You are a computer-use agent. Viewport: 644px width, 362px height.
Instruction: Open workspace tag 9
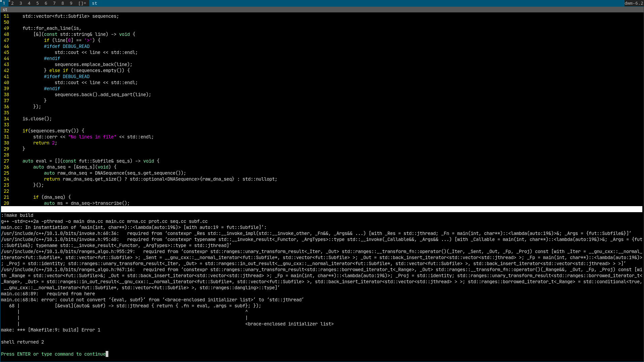[x=71, y=3]
